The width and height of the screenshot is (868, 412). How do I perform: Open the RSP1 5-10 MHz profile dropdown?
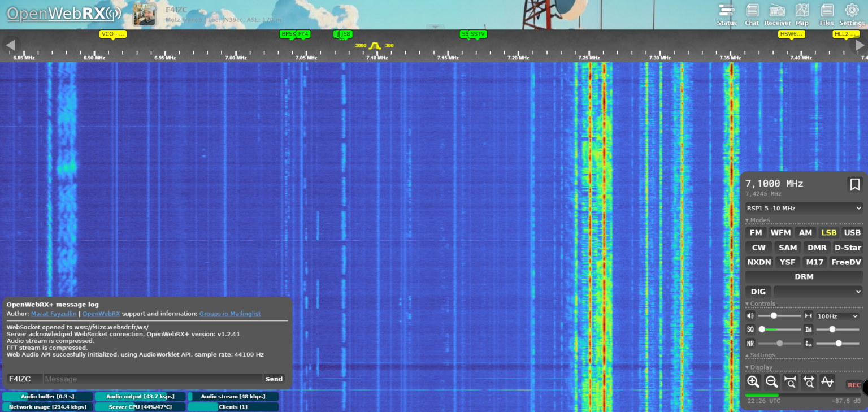(x=804, y=208)
